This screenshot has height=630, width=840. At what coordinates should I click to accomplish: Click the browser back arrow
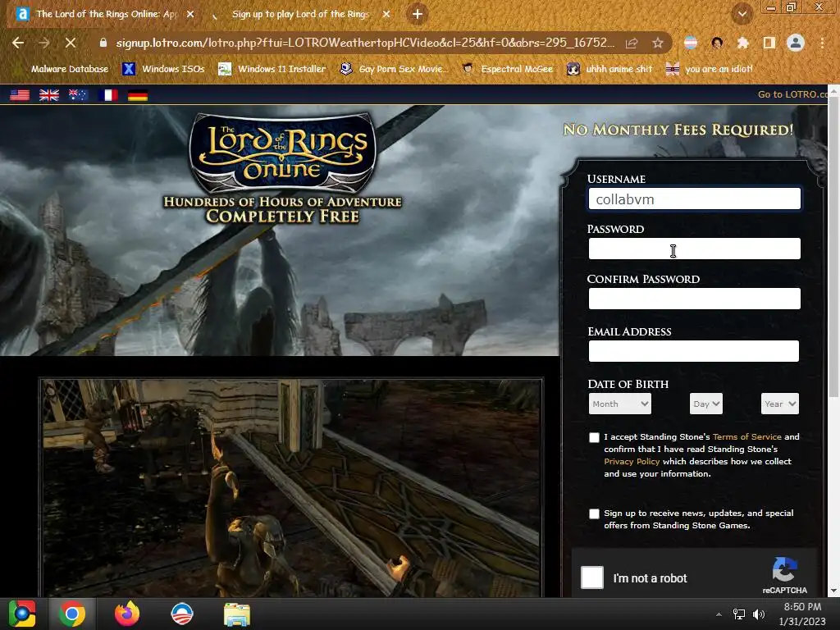[x=18, y=43]
